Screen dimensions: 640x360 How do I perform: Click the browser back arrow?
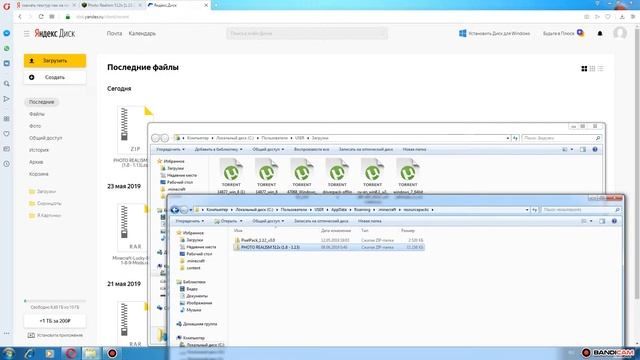(x=20, y=17)
